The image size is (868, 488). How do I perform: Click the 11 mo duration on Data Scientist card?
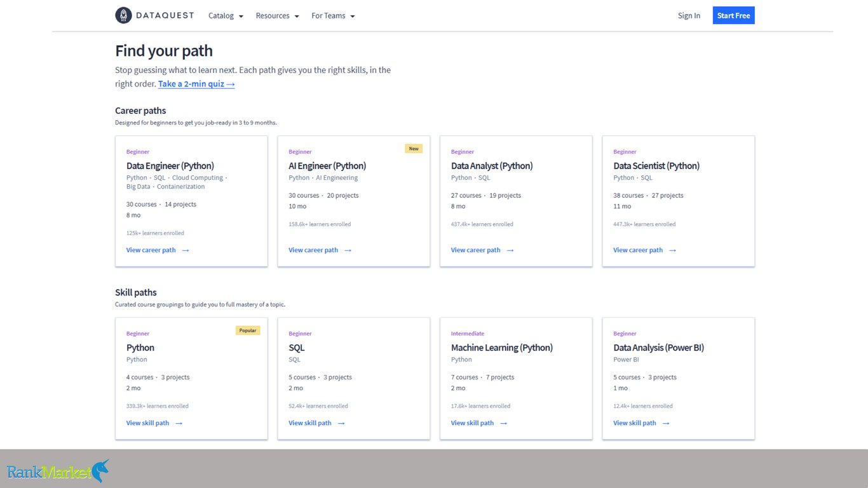(622, 207)
